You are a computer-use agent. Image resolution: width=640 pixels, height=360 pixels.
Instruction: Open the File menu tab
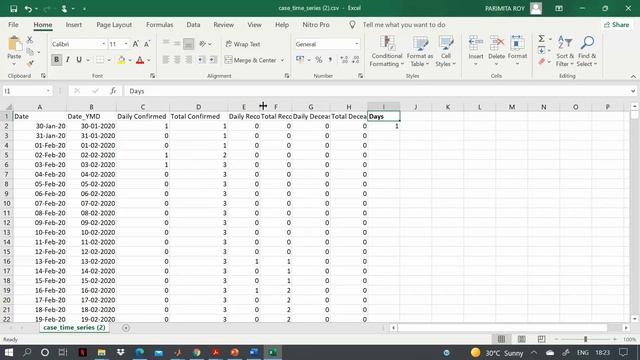pyautogui.click(x=13, y=24)
